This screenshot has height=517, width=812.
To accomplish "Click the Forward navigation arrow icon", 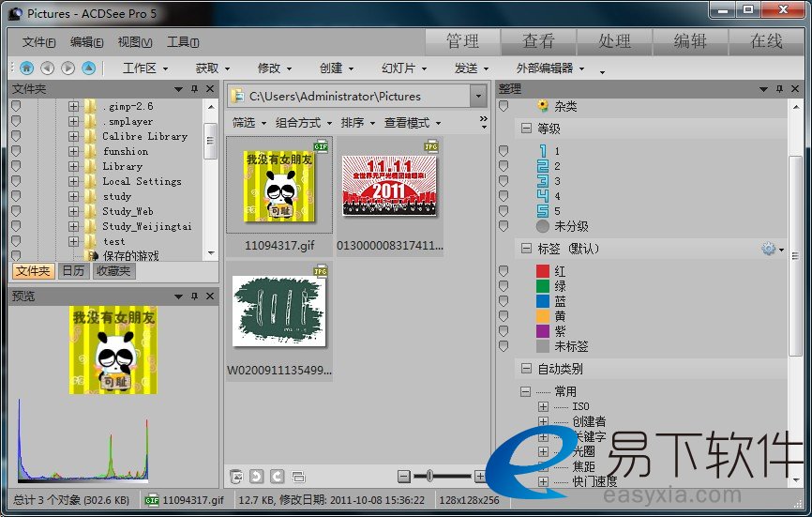I will tap(68, 68).
